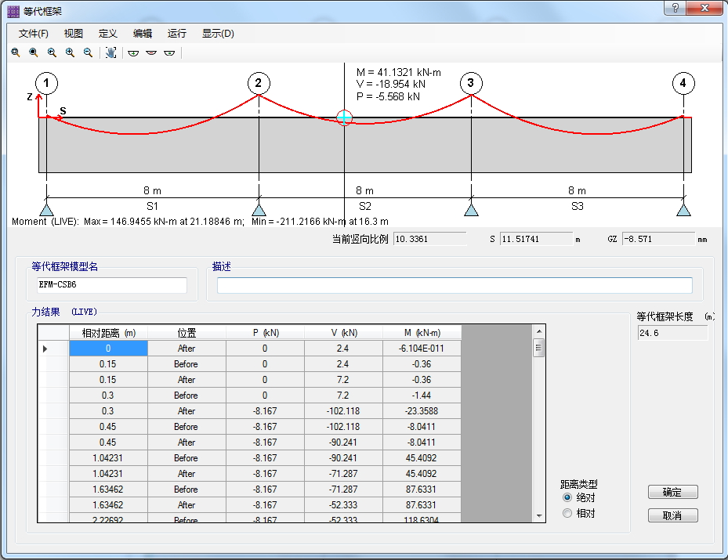Click the 等代框架长度 field 24.6
The width and height of the screenshot is (728, 560).
point(672,333)
